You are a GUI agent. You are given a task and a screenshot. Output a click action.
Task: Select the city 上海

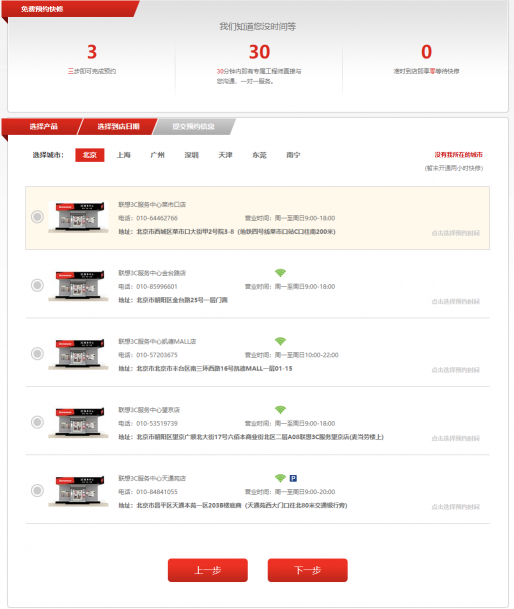(x=124, y=155)
